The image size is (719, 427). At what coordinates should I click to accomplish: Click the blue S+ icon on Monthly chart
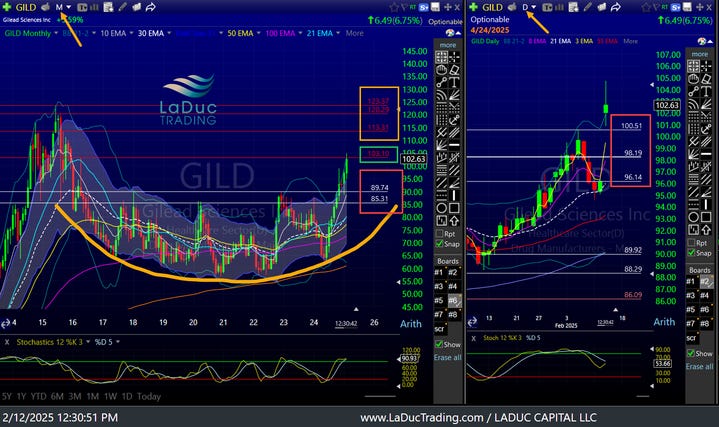(424, 7)
